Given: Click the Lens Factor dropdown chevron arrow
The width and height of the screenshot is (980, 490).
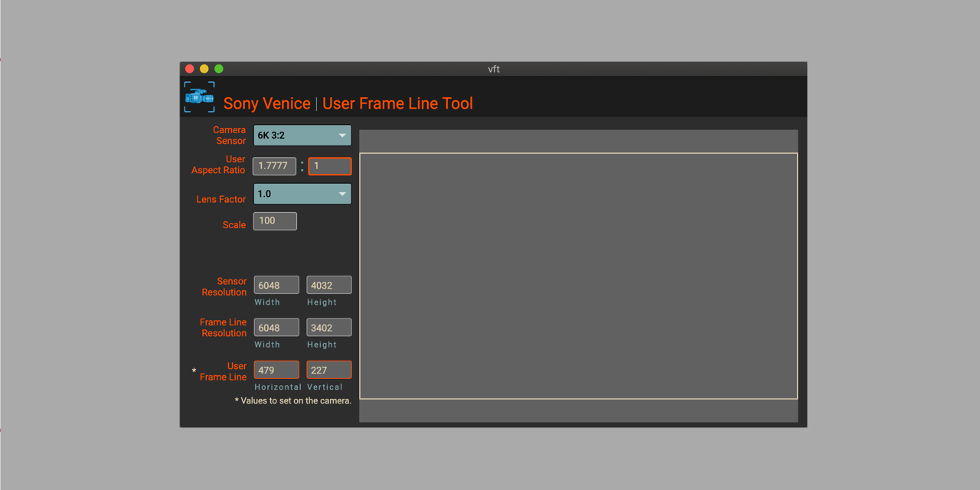Looking at the screenshot, I should pyautogui.click(x=343, y=194).
